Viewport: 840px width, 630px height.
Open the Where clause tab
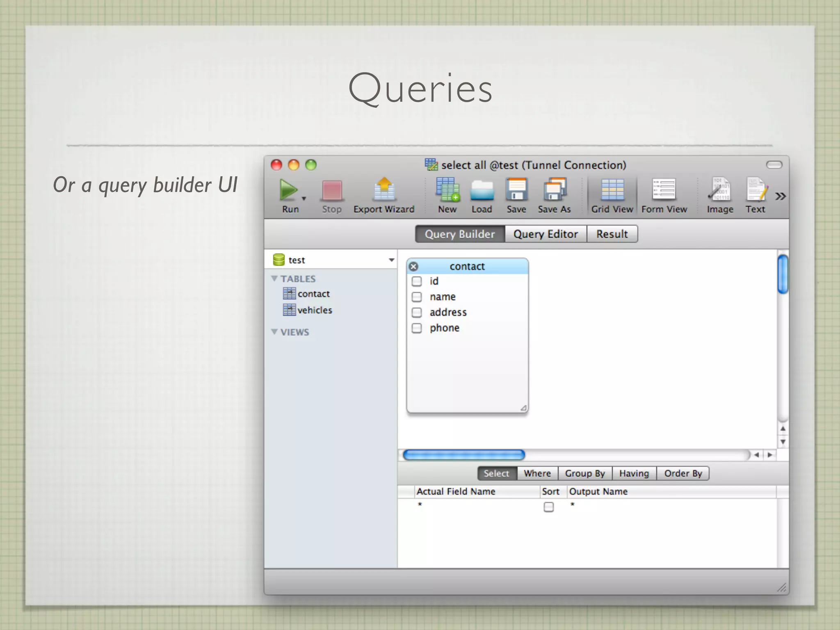coord(537,473)
